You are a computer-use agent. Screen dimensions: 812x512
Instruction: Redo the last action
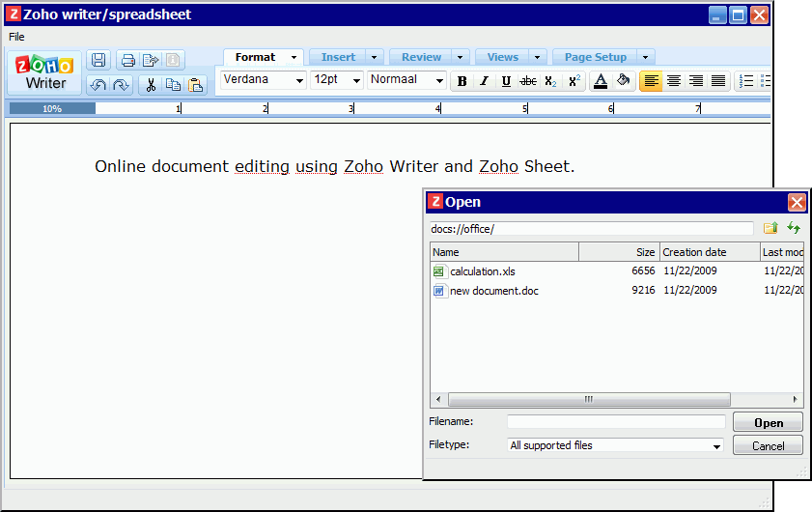pyautogui.click(x=121, y=84)
